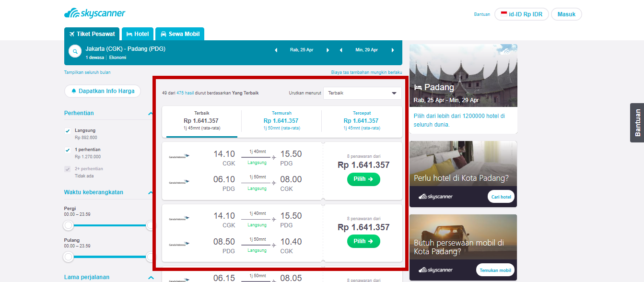Go to previous return date before Min, 29 Apr
Screen dimensions: 644x282
point(341,50)
